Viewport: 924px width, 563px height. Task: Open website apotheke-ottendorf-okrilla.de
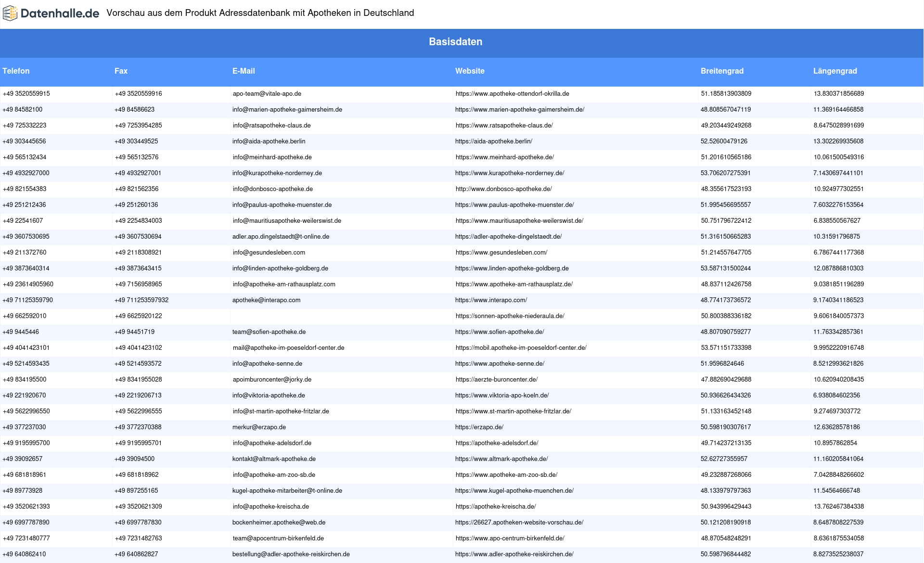[513, 94]
